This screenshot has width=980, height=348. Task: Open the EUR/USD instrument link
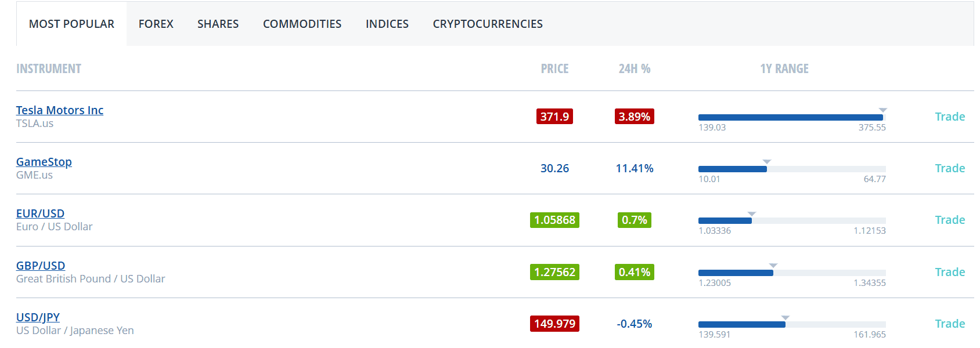point(40,213)
